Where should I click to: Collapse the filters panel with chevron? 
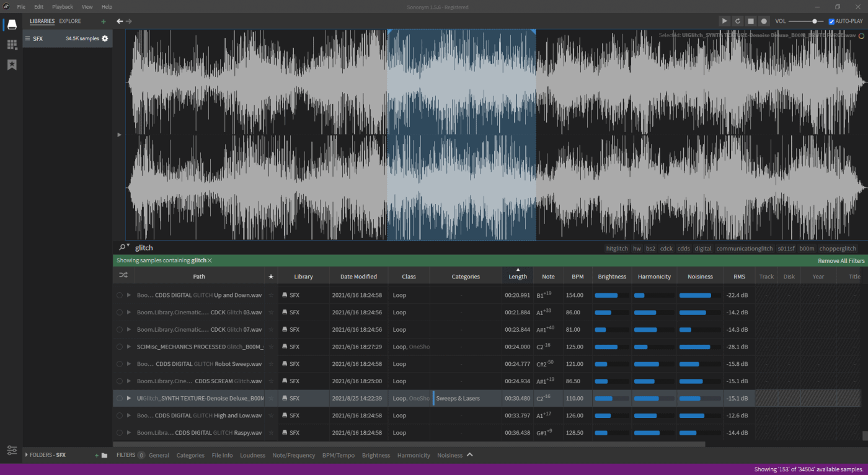[x=470, y=455]
